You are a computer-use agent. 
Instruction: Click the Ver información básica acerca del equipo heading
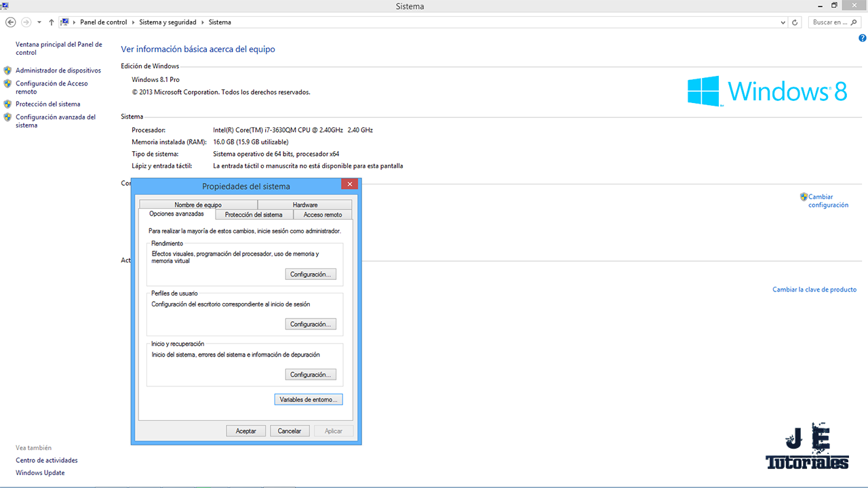198,49
